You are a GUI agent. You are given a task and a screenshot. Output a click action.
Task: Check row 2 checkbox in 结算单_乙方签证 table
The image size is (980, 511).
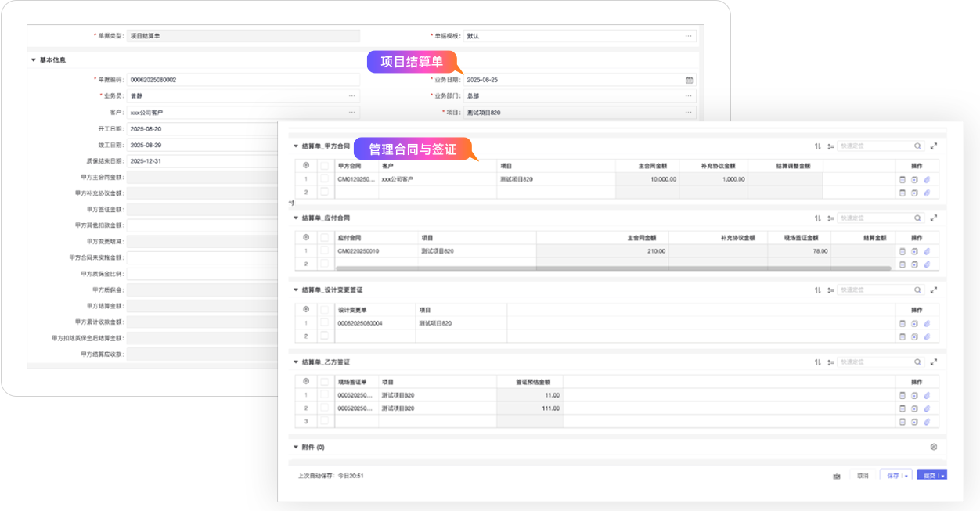click(x=324, y=408)
